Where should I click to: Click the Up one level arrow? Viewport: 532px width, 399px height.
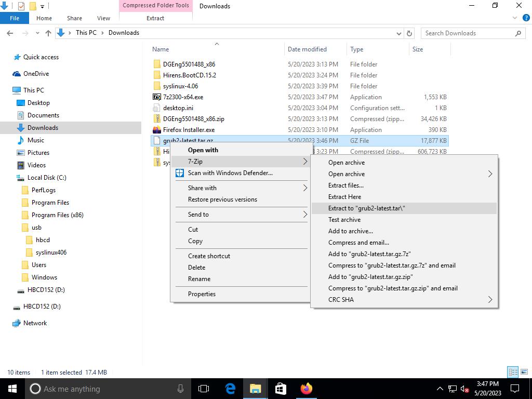point(48,33)
